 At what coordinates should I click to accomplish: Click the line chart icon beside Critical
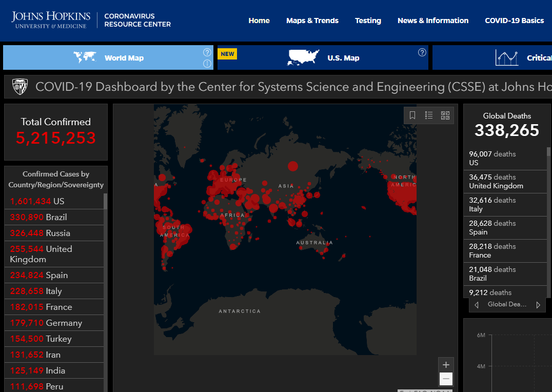506,57
